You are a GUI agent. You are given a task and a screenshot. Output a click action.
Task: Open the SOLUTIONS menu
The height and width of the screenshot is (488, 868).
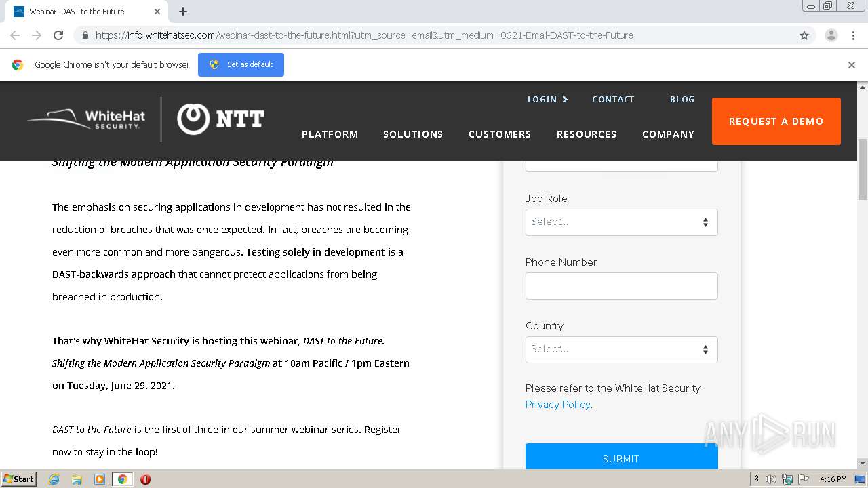coord(413,134)
